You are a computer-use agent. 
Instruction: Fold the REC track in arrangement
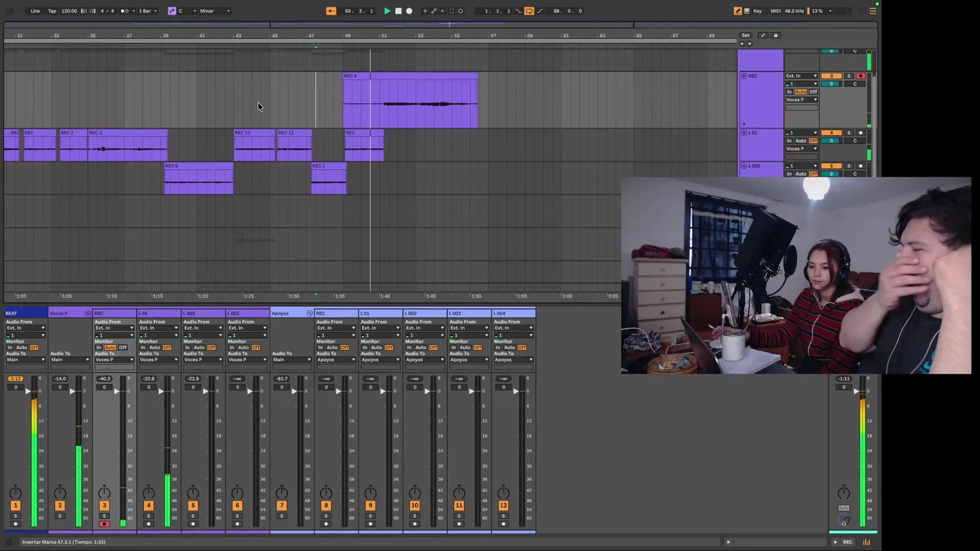point(743,76)
